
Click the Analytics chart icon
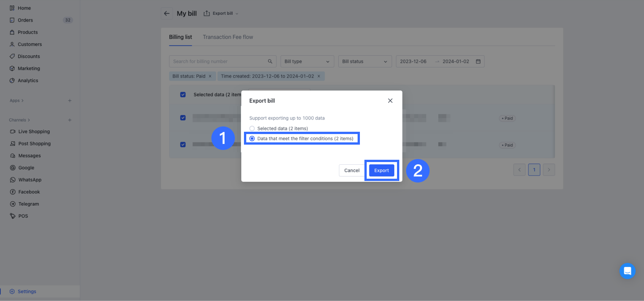[12, 81]
